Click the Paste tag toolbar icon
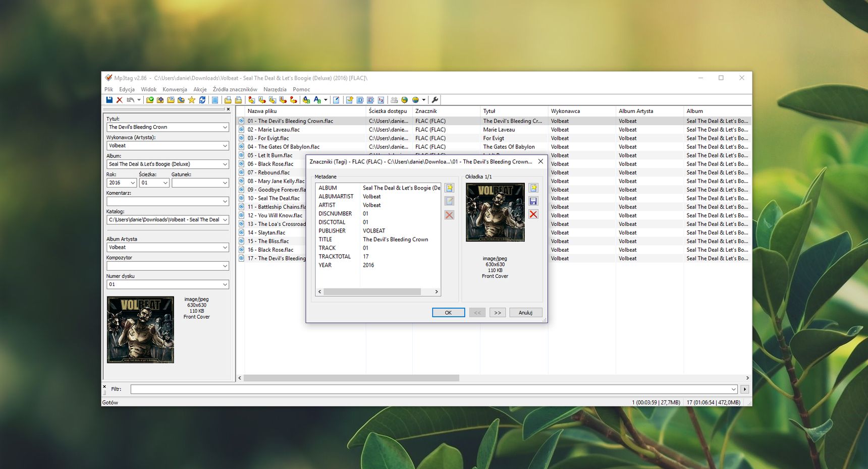868x469 pixels. pos(238,100)
